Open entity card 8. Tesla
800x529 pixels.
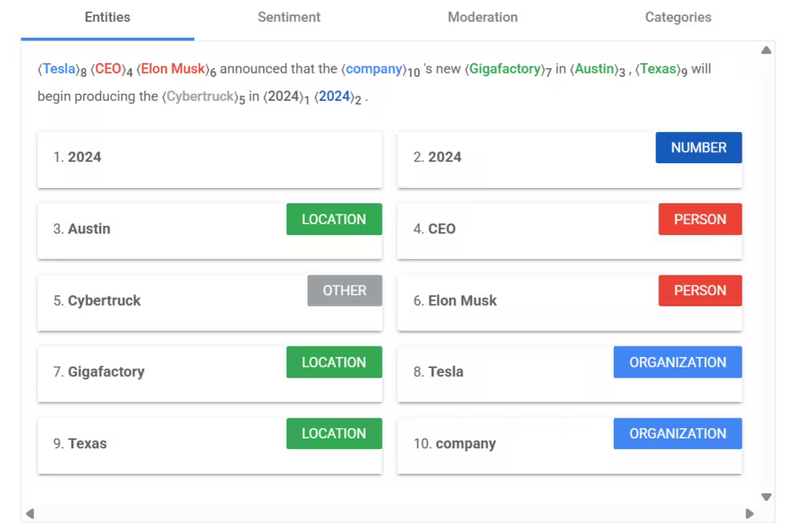(569, 374)
